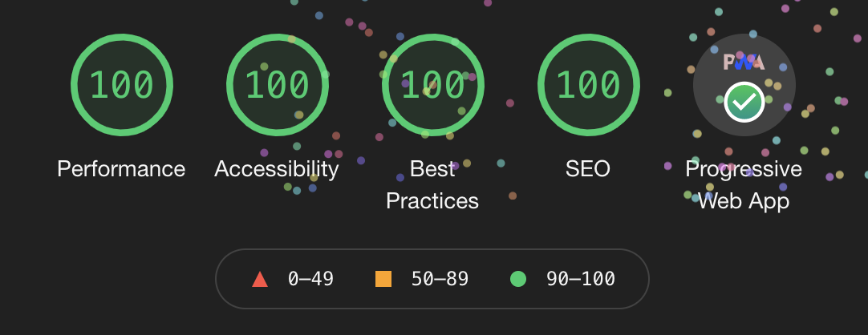Click the orange square legend icon
The height and width of the screenshot is (335, 868).
pyautogui.click(x=383, y=279)
